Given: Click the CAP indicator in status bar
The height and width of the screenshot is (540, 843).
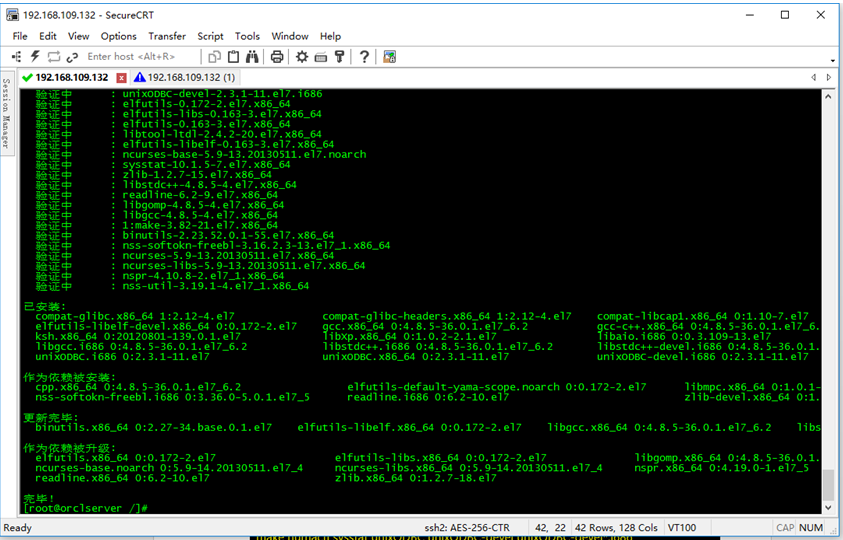Looking at the screenshot, I should coord(785,528).
